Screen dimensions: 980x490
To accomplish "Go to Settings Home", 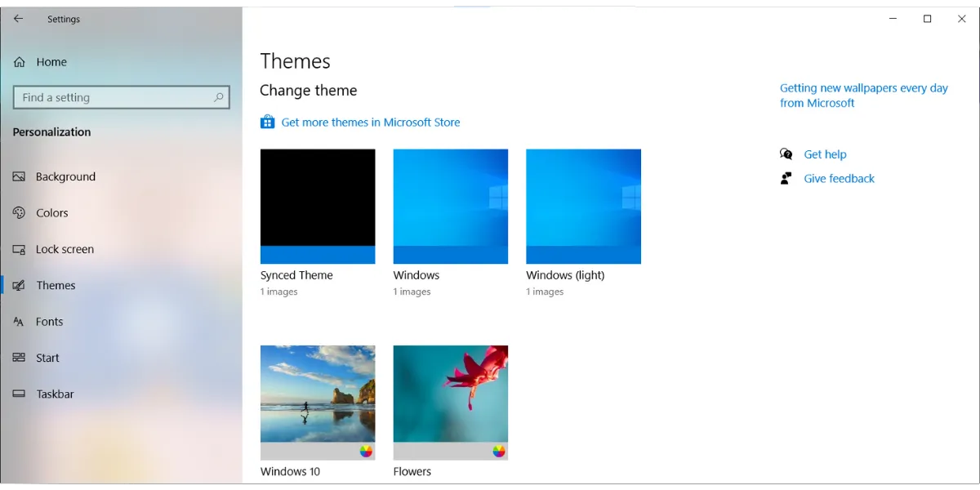I will pyautogui.click(x=51, y=62).
